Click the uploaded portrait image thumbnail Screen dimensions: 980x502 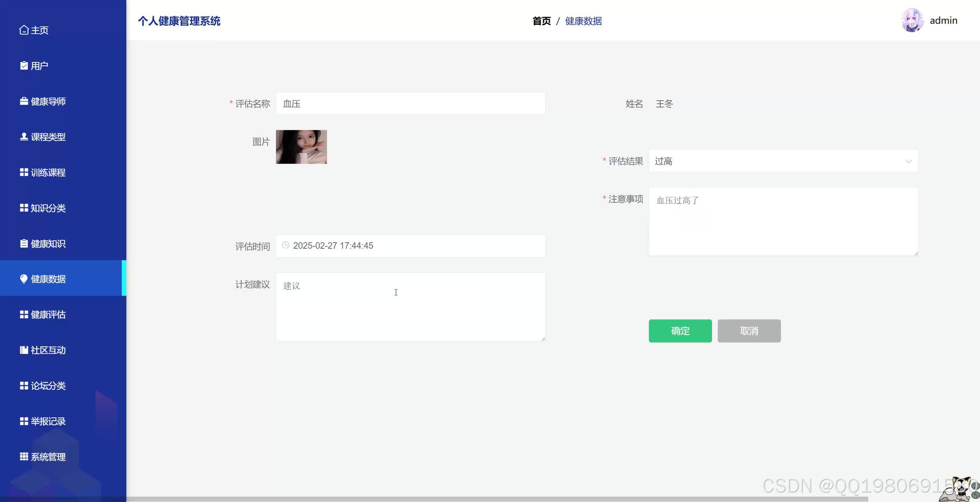301,147
